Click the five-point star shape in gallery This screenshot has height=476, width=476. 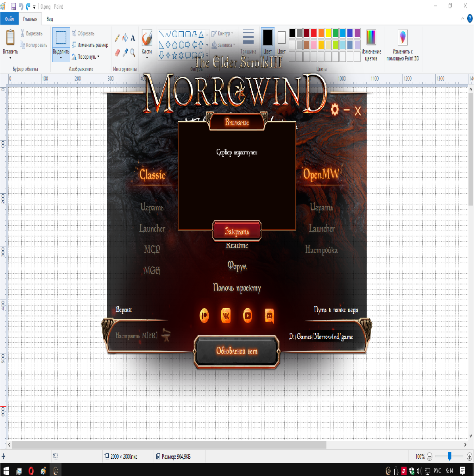click(175, 55)
